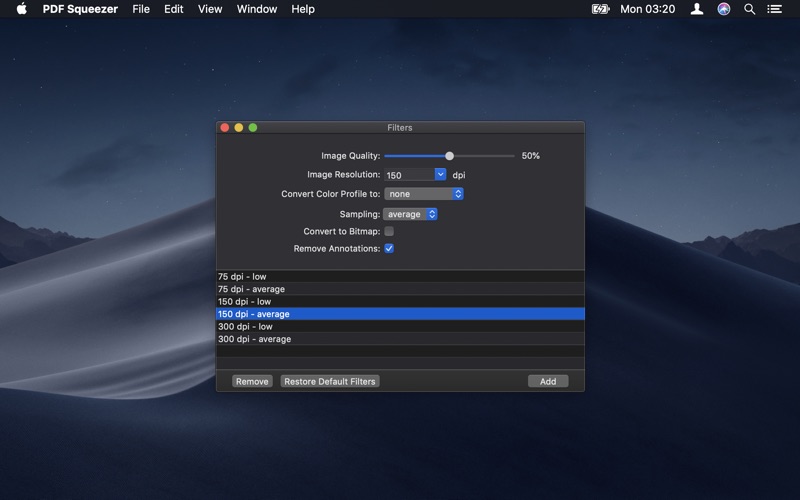Screen dimensions: 800x500
Task: Open Spotlight search
Action: 749,9
